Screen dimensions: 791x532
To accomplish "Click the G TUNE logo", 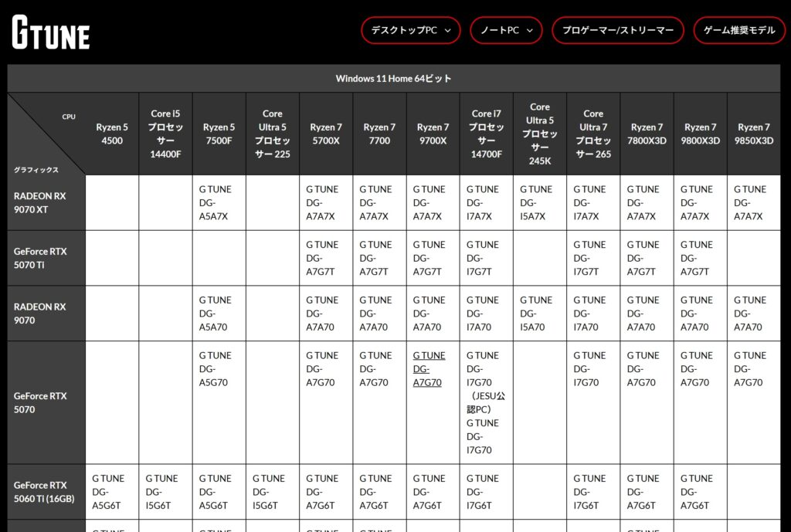I will click(x=49, y=31).
